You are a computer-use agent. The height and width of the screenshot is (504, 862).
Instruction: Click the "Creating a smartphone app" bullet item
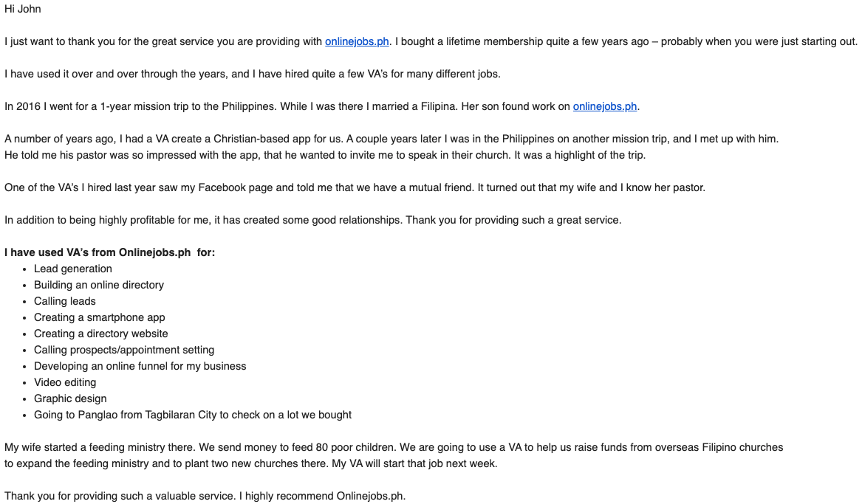tap(100, 317)
